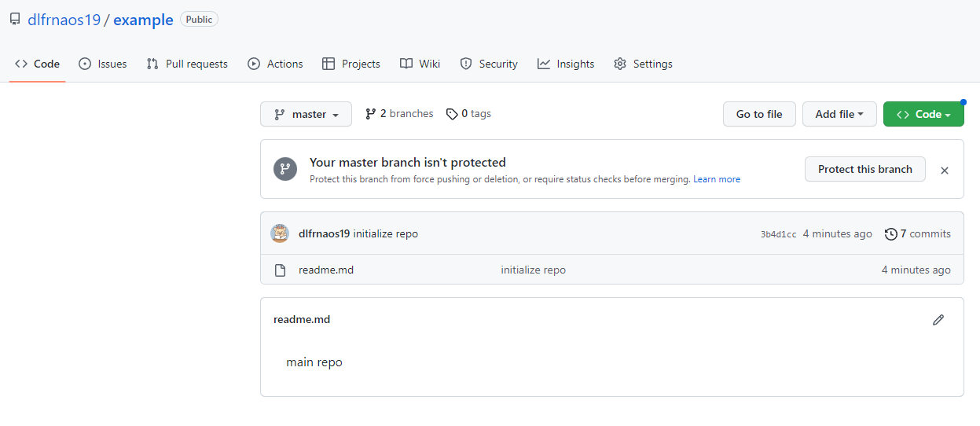The image size is (980, 426).
Task: Click the Security tab shield icon
Action: coord(466,64)
